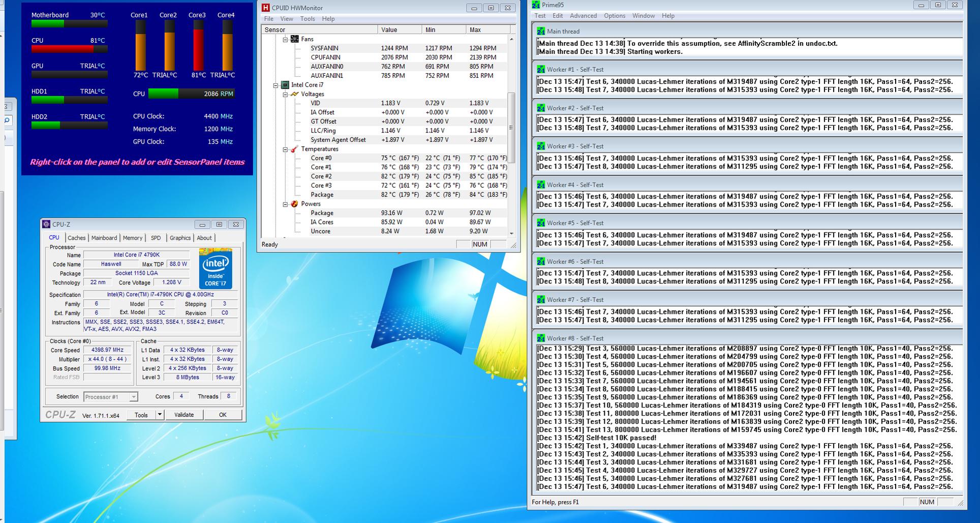Click the Powers flame icon in HWMonitor
The image size is (980, 523).
click(x=295, y=204)
